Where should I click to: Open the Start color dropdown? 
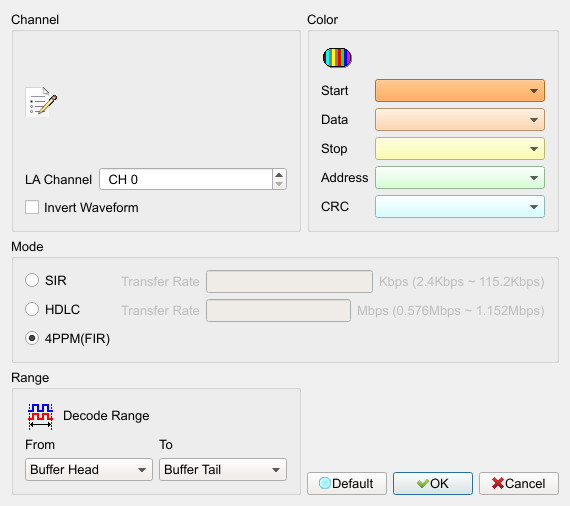(x=459, y=91)
